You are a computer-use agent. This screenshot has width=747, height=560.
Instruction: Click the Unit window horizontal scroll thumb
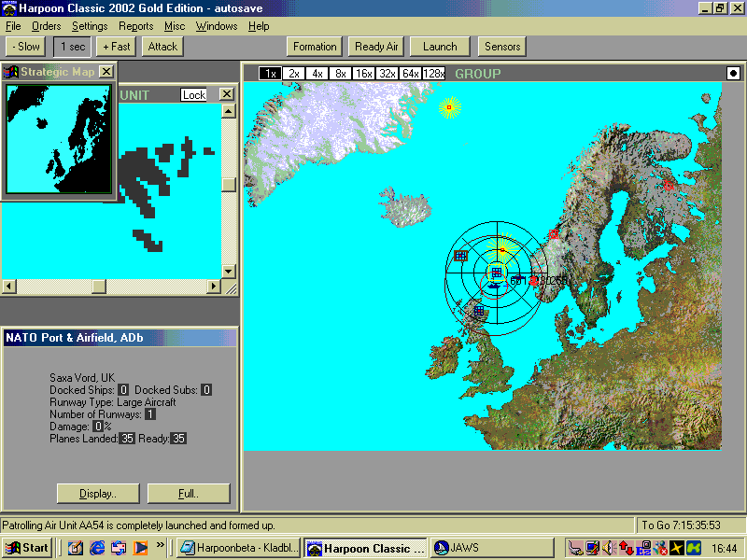[99, 287]
